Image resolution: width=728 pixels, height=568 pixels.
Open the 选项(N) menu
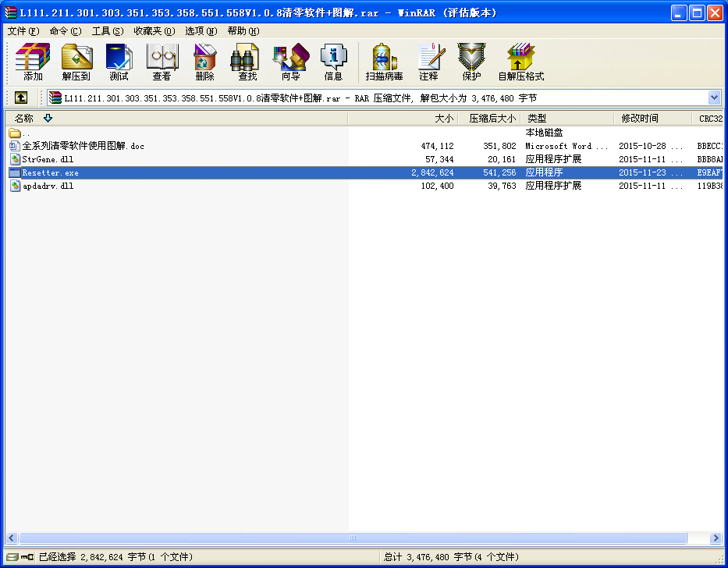[201, 31]
